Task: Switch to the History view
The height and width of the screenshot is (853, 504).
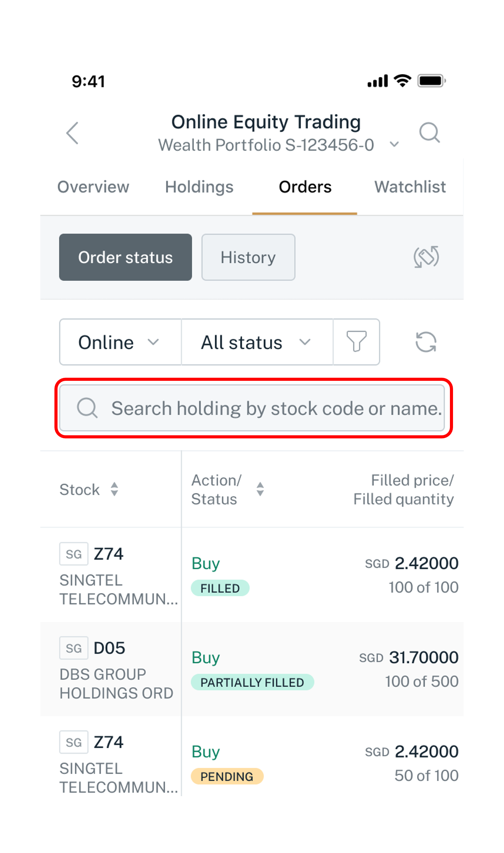Action: (x=248, y=257)
